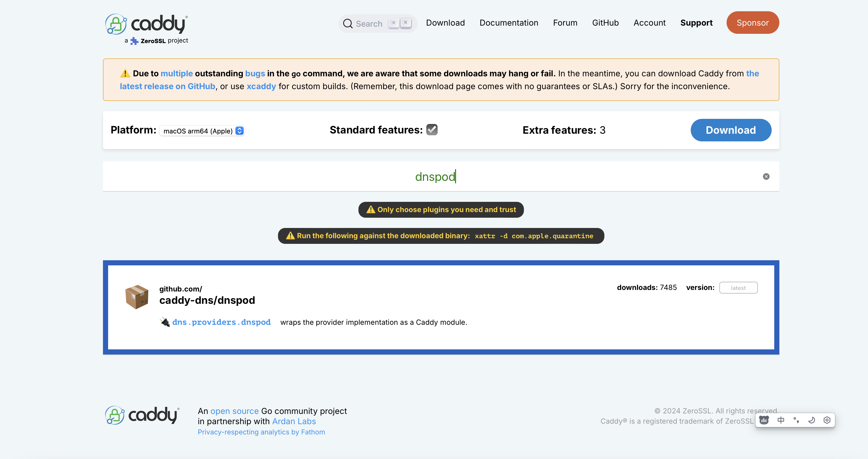This screenshot has width=868, height=459.
Task: Follow the "multiple" link in the warning banner
Action: [x=177, y=74]
